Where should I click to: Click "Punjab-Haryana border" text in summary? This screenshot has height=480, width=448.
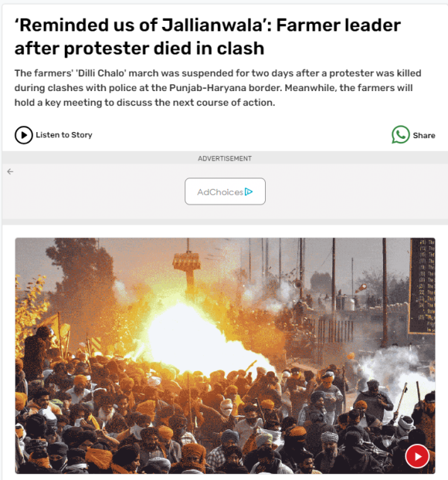click(x=225, y=88)
